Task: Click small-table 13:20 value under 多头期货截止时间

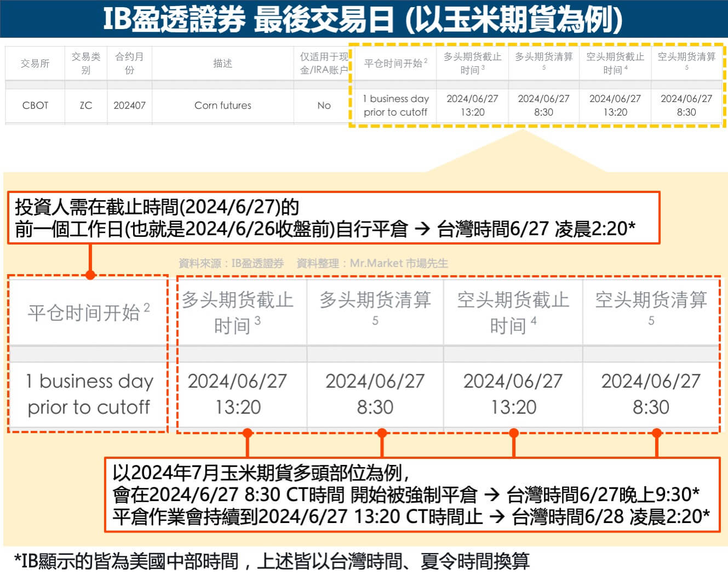Action: tap(472, 112)
